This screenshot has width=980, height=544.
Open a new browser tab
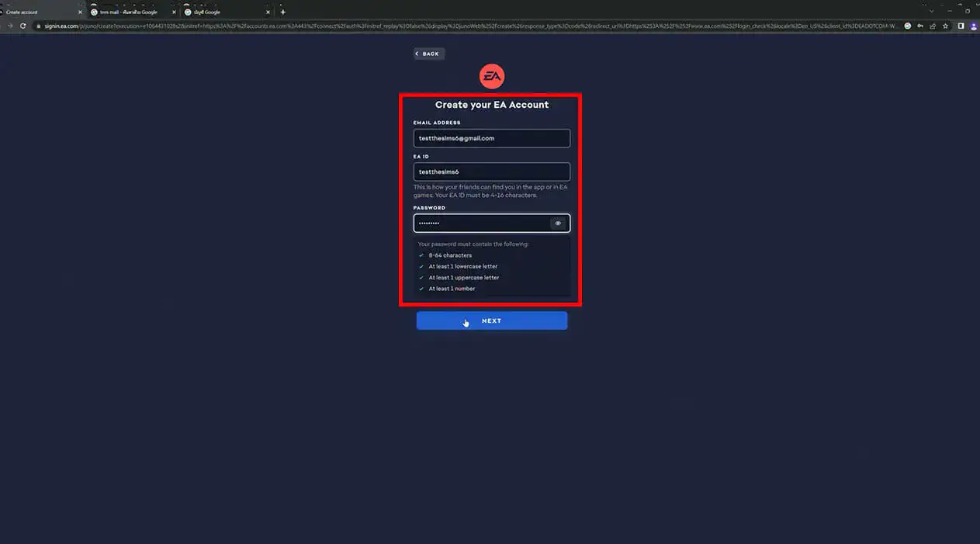coord(282,12)
